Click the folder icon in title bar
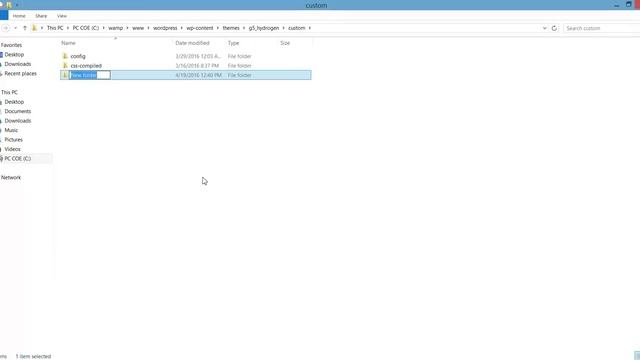640x360 pixels. (x=9, y=5)
